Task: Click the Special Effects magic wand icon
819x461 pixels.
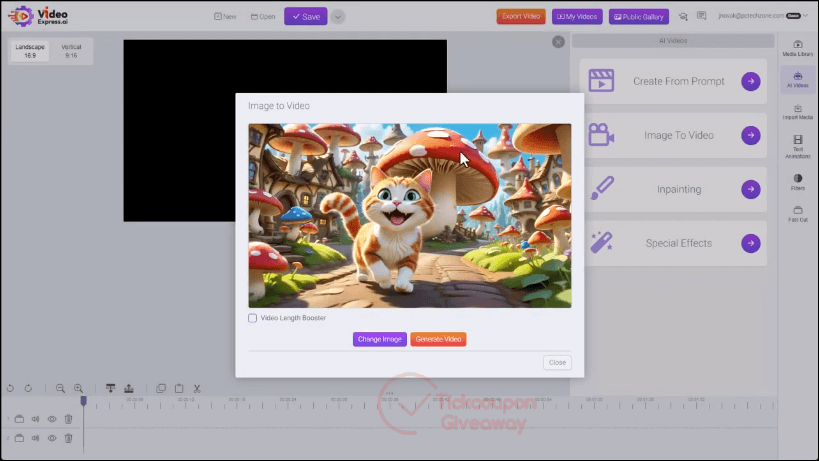Action: (601, 242)
